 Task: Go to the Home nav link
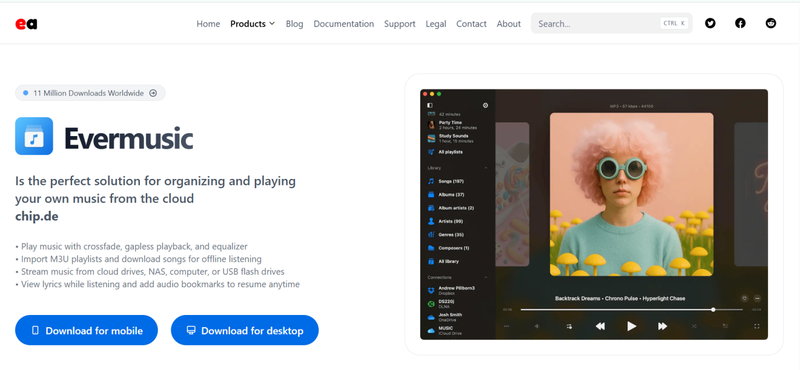coord(208,23)
